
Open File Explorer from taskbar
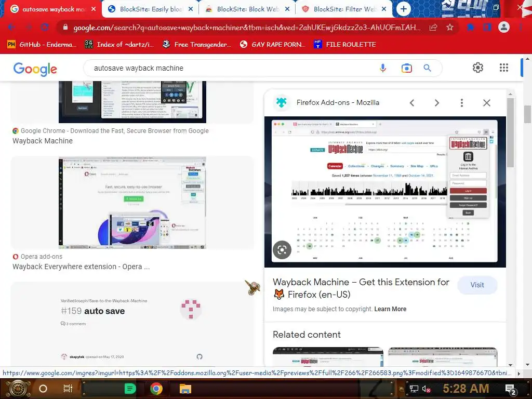185,389
